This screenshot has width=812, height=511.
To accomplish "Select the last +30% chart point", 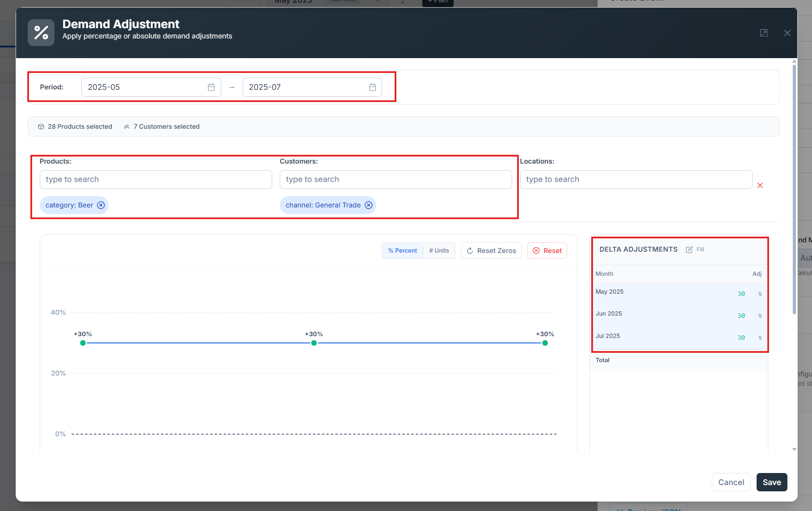I will click(x=545, y=343).
